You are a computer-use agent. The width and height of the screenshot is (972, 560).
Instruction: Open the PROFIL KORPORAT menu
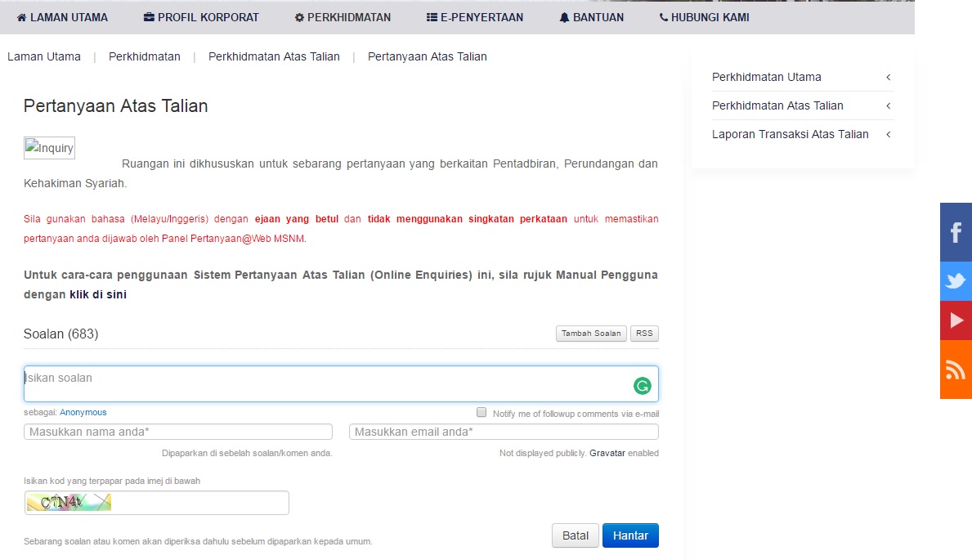coord(201,17)
